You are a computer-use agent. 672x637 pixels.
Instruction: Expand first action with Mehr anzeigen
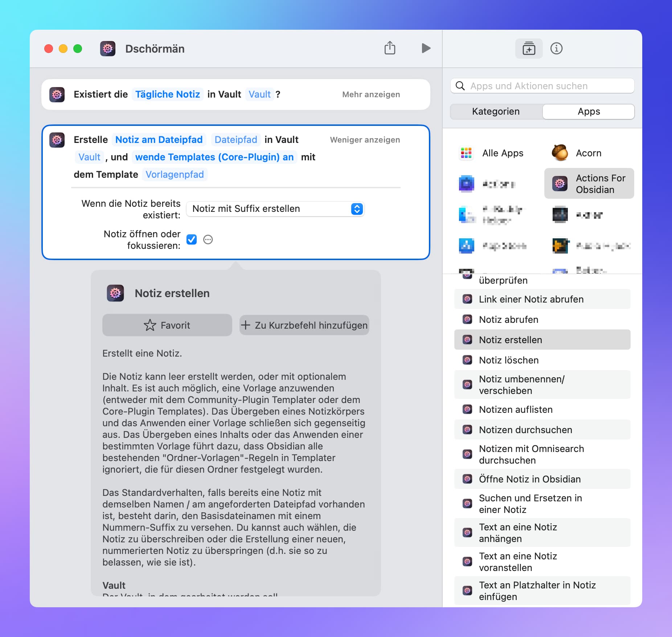371,94
